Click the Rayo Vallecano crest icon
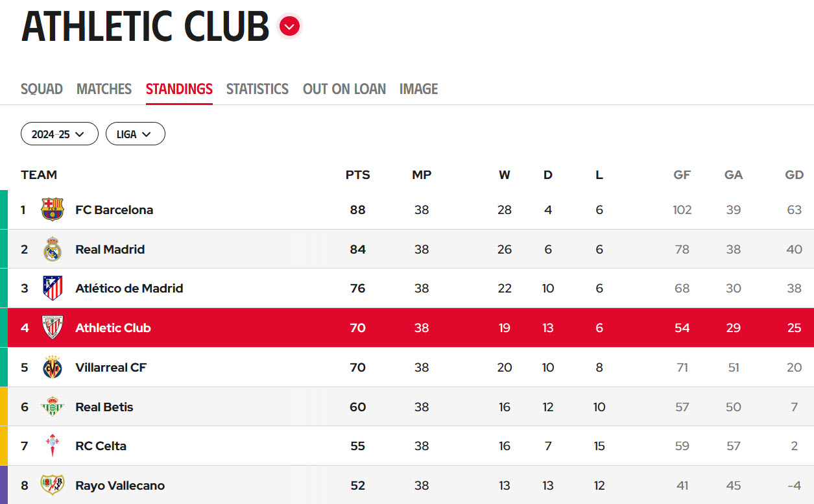 pos(53,485)
